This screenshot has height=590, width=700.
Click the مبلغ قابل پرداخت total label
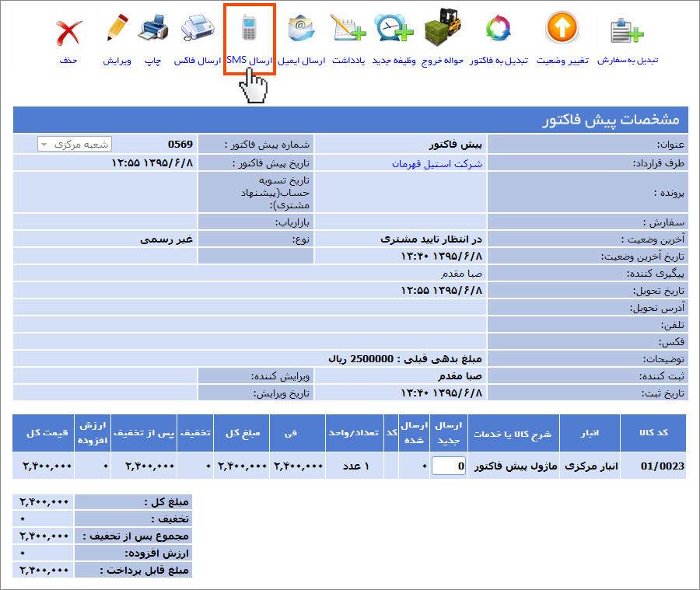click(144, 571)
